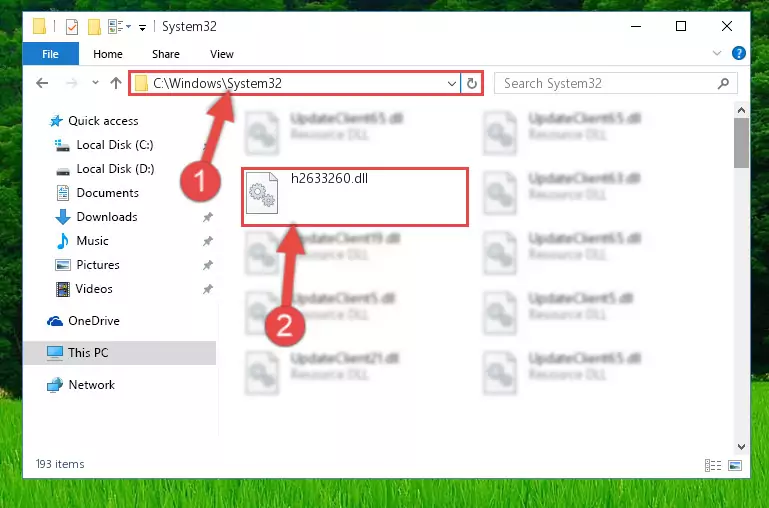Switch to the Share ribbon tab
The width and height of the screenshot is (769, 508).
[166, 54]
